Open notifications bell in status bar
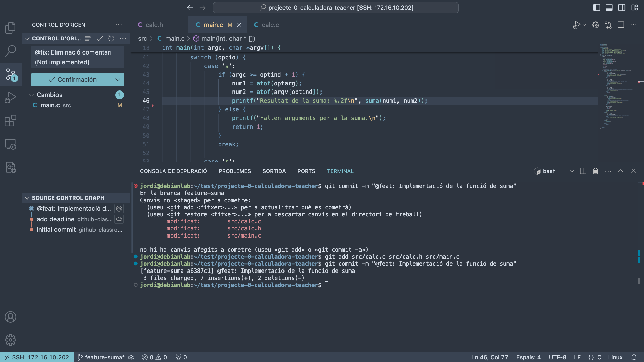The image size is (644, 362). [x=634, y=357]
